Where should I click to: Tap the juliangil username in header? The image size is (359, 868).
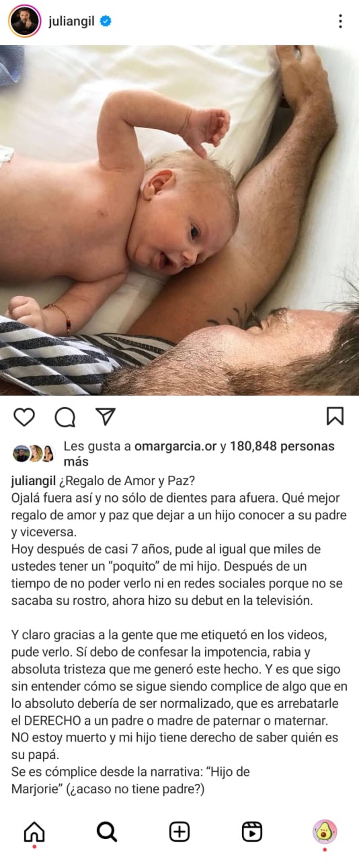(72, 22)
